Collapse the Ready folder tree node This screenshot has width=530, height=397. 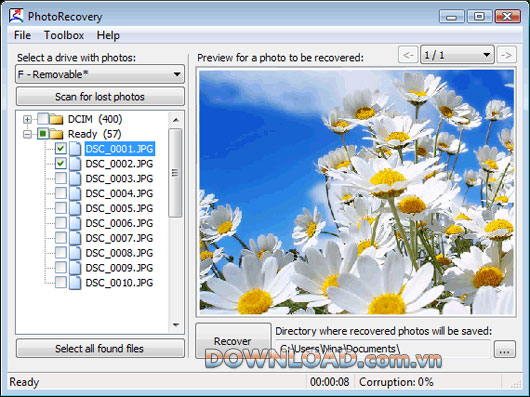point(27,134)
